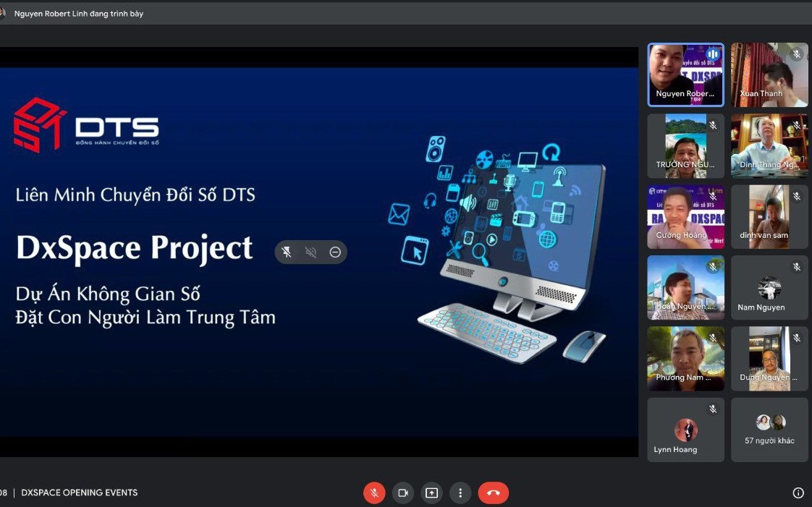Image resolution: width=812 pixels, height=507 pixels.
Task: Remove the presentation using the minus icon
Action: click(335, 252)
